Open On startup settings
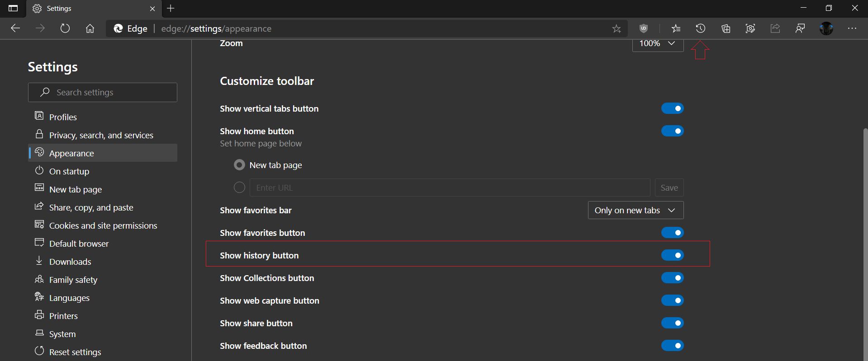The height and width of the screenshot is (361, 868). [x=103, y=171]
